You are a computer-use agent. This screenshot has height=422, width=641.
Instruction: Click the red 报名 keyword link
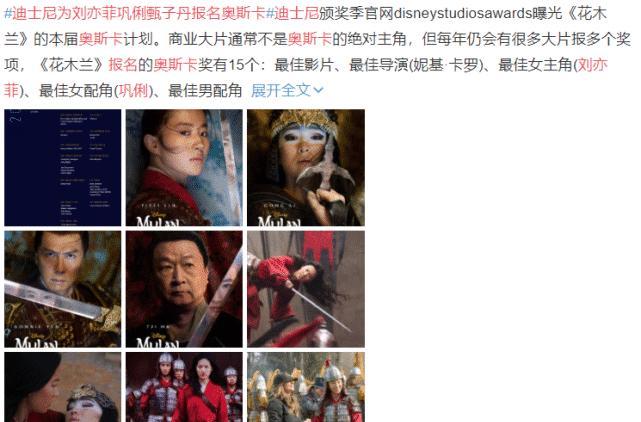pyautogui.click(x=123, y=65)
